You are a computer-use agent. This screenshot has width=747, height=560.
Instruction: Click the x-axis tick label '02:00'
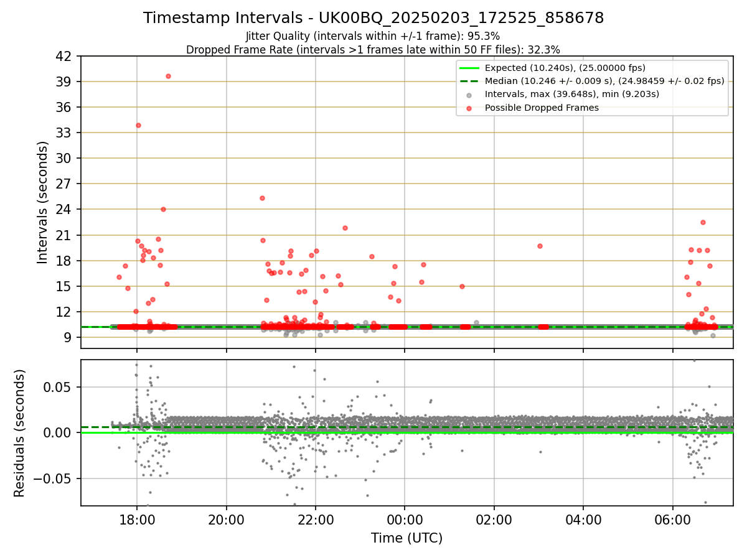[494, 520]
